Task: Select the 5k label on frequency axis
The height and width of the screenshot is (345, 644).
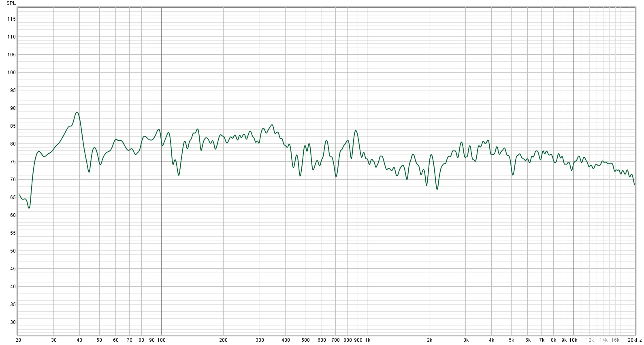Action: click(x=511, y=340)
